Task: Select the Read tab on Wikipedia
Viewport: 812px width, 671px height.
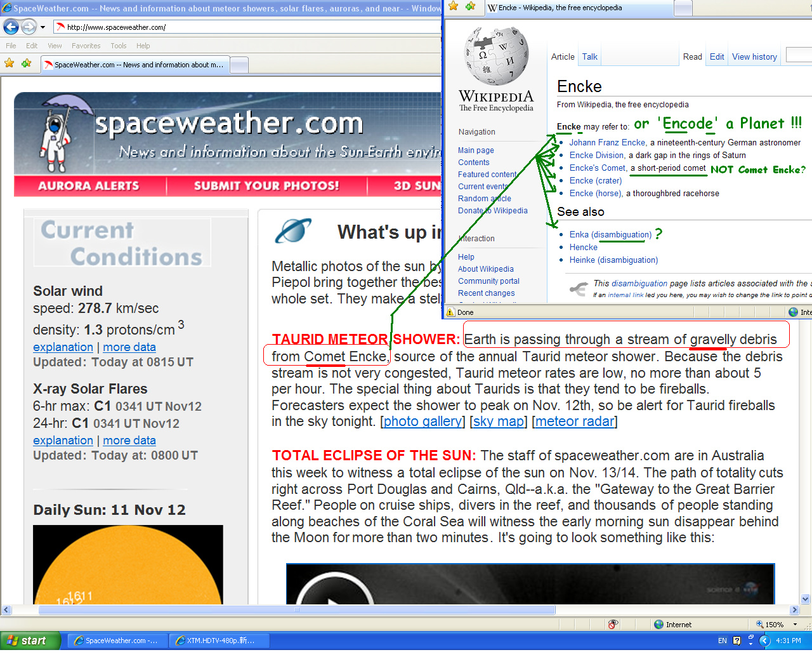Action: 692,56
